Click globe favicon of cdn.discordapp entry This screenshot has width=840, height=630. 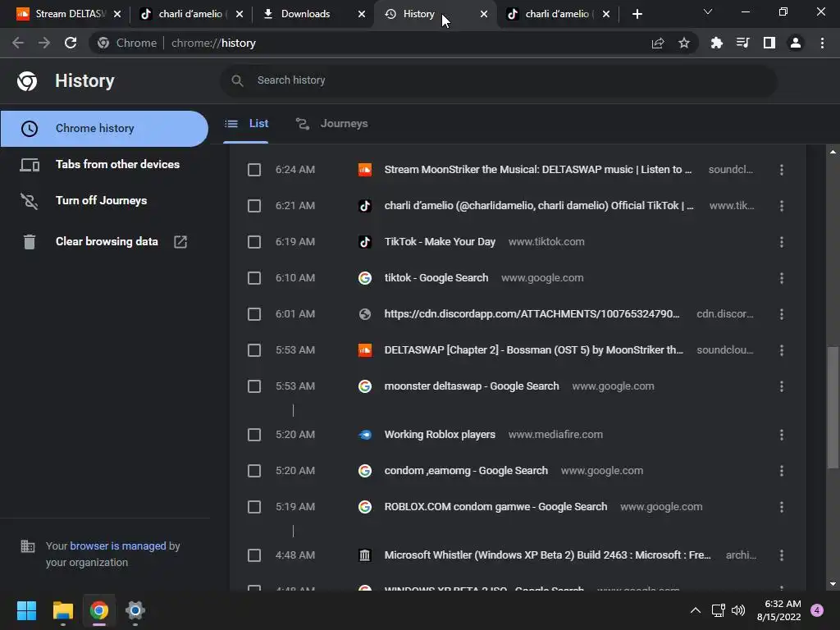point(365,314)
